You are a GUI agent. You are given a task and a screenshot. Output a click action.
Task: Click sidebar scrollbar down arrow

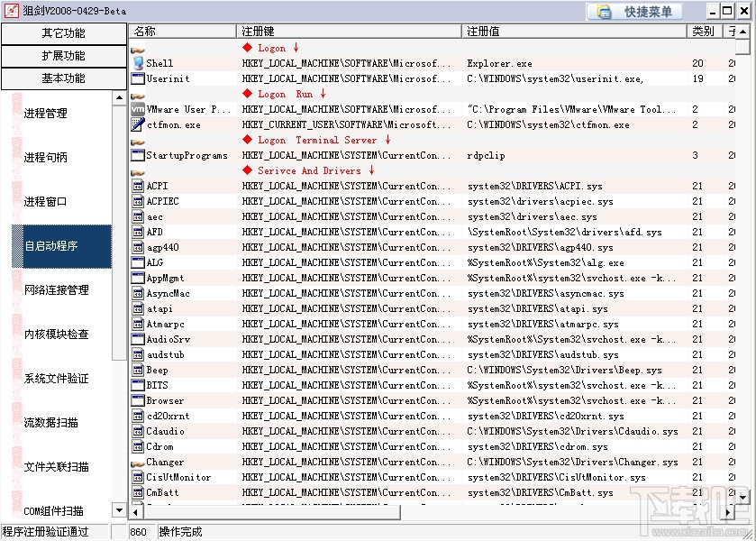pyautogui.click(x=119, y=509)
